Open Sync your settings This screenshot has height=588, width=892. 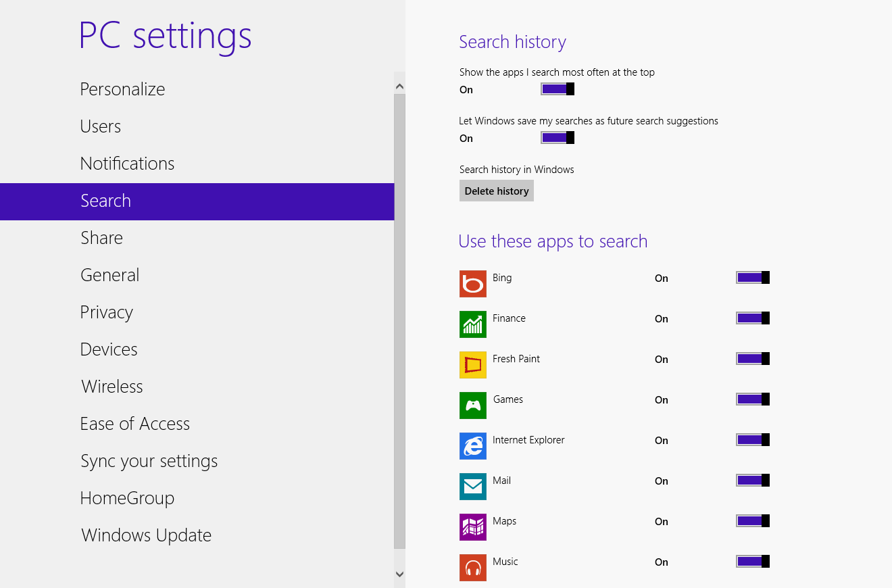pyautogui.click(x=197, y=461)
